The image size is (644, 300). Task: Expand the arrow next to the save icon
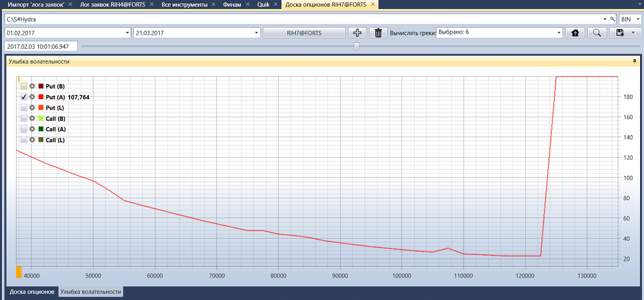633,33
